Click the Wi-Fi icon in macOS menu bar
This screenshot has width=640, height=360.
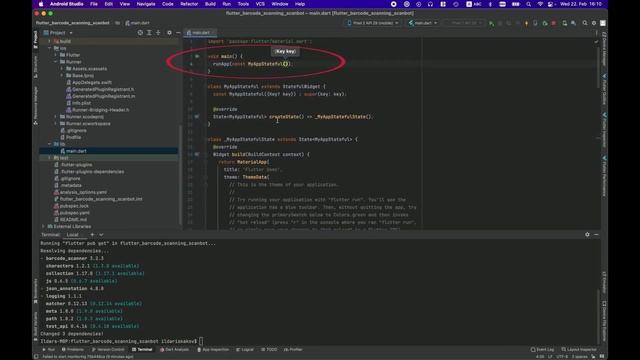click(x=540, y=4)
